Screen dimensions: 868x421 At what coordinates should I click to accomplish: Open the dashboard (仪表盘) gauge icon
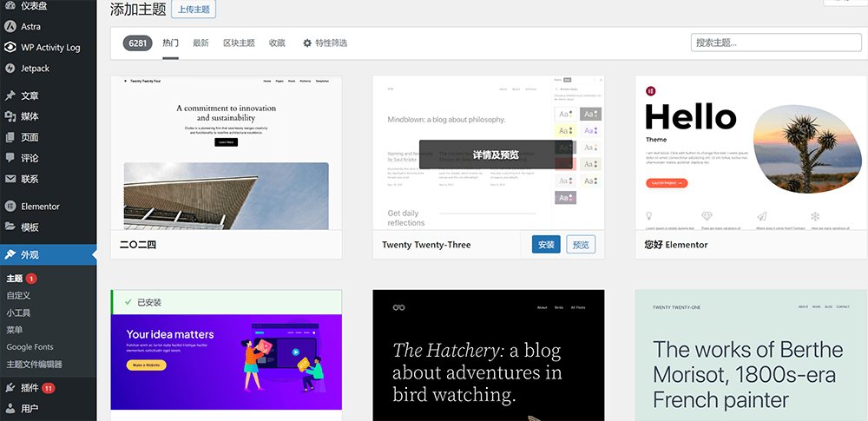10,5
